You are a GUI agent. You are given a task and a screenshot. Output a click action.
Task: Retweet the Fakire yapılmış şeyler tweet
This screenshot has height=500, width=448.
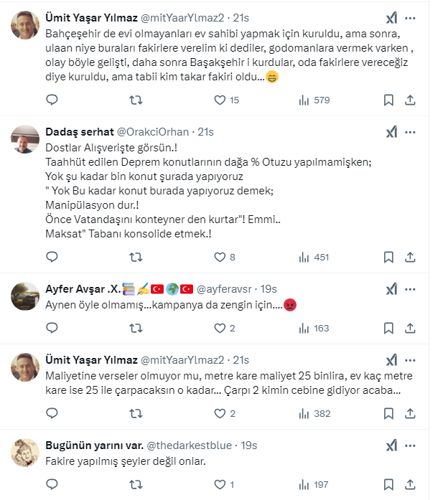pyautogui.click(x=135, y=485)
